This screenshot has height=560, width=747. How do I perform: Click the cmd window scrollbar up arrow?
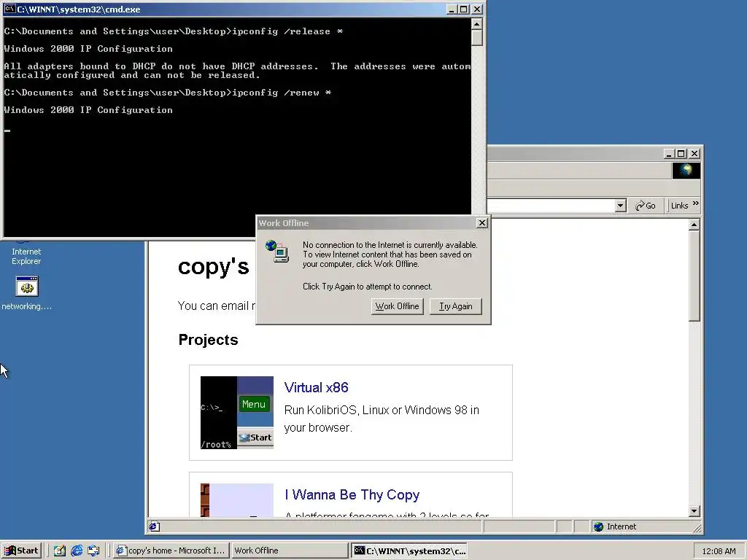pos(477,24)
